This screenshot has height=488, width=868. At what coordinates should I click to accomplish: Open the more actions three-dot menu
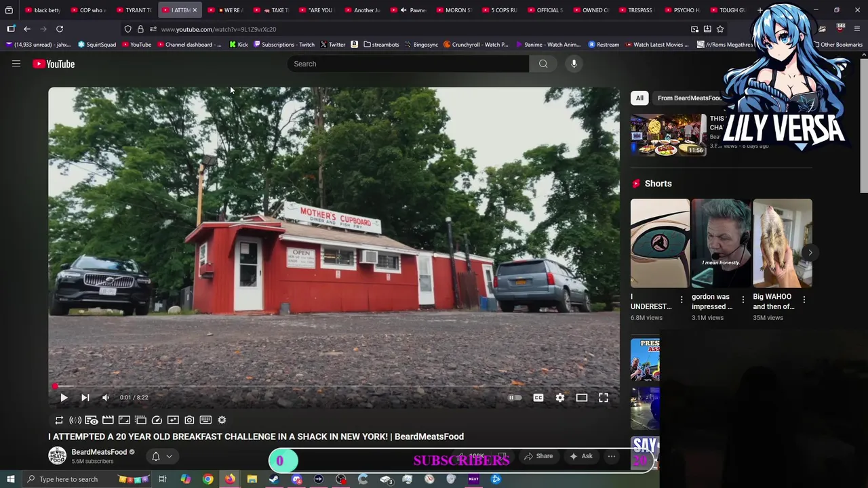tap(612, 456)
